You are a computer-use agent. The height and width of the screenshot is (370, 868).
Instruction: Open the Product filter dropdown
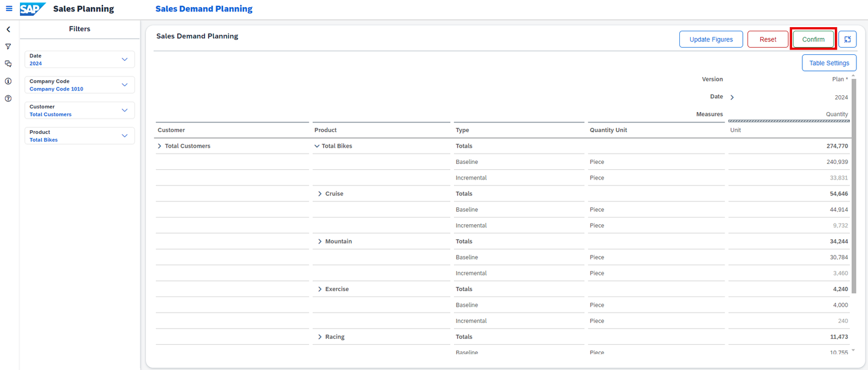coord(80,136)
